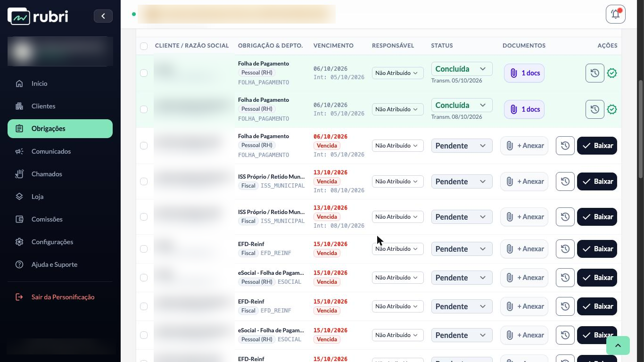View history for row transmitted 08/10/2026

click(x=595, y=109)
